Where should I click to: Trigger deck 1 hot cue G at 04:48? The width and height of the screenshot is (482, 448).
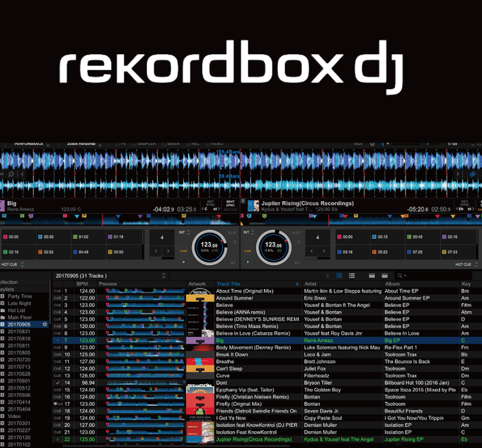click(x=89, y=252)
